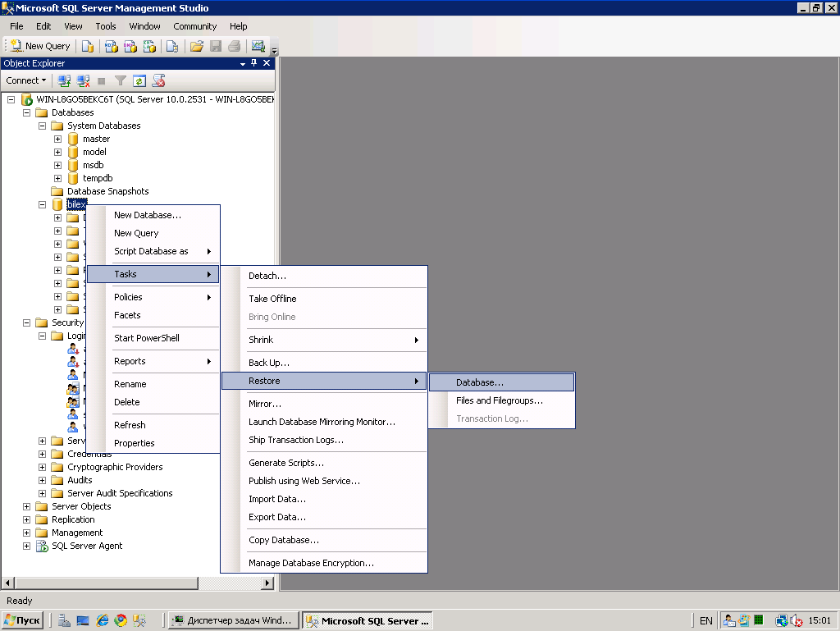Click Restore > Database... menu entry
840x631 pixels.
click(x=501, y=382)
